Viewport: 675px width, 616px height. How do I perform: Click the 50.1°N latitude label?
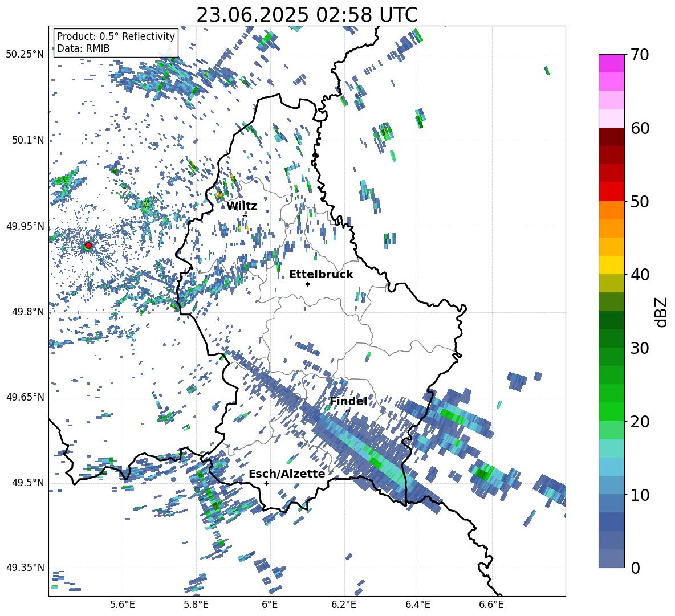28,140
